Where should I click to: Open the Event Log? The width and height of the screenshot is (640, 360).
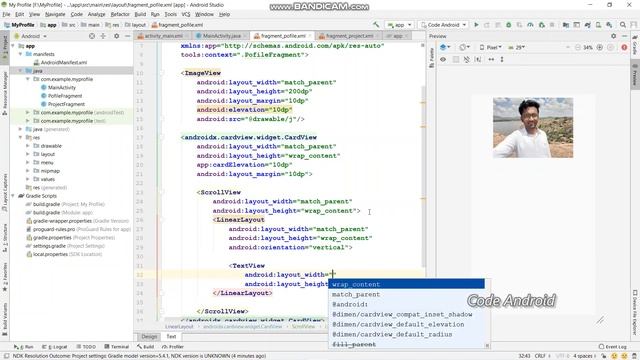[612, 347]
